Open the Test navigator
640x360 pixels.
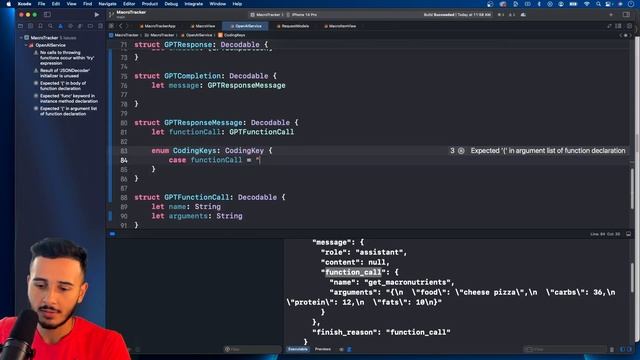tap(70, 26)
